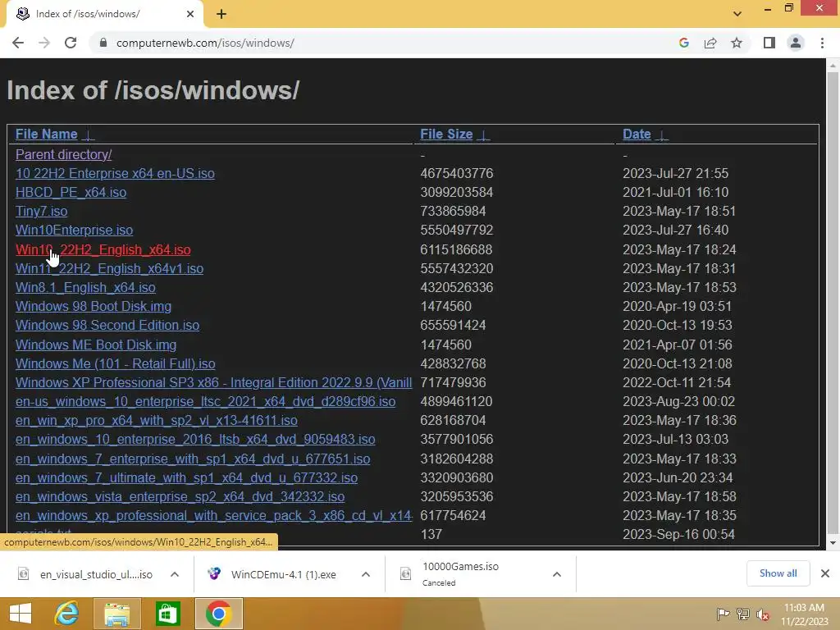Screen dimensions: 840x630
Task: Download Windows ME Boot Disk.img
Action: click(96, 345)
